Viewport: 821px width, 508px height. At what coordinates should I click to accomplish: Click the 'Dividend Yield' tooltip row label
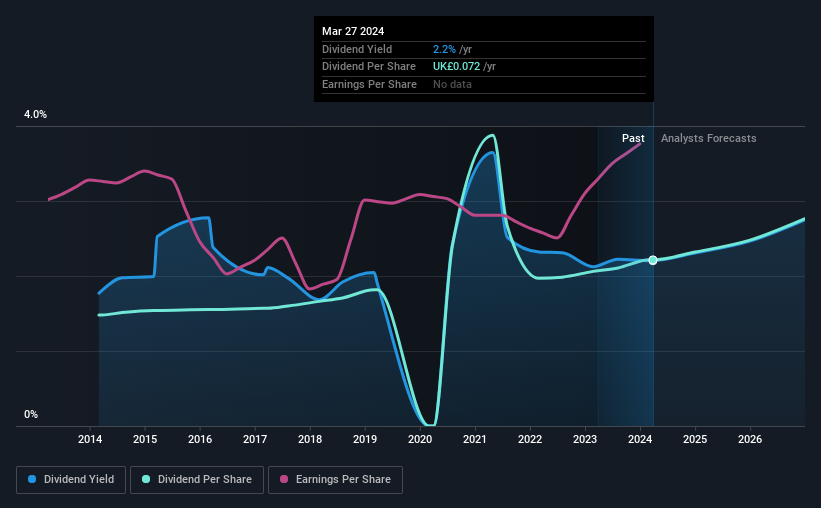[357, 49]
